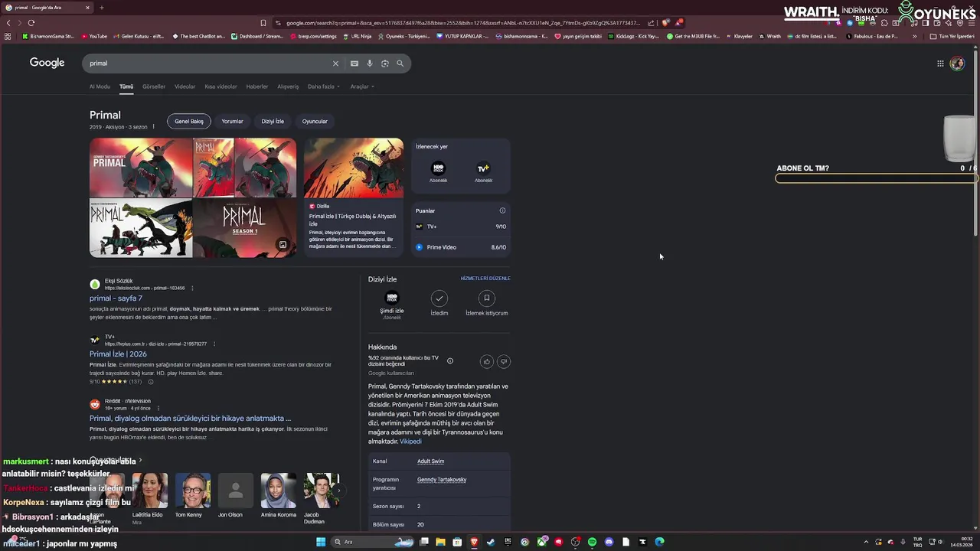Open the three-dot menu for TV+ result
This screenshot has width=980, height=551.
214,344
